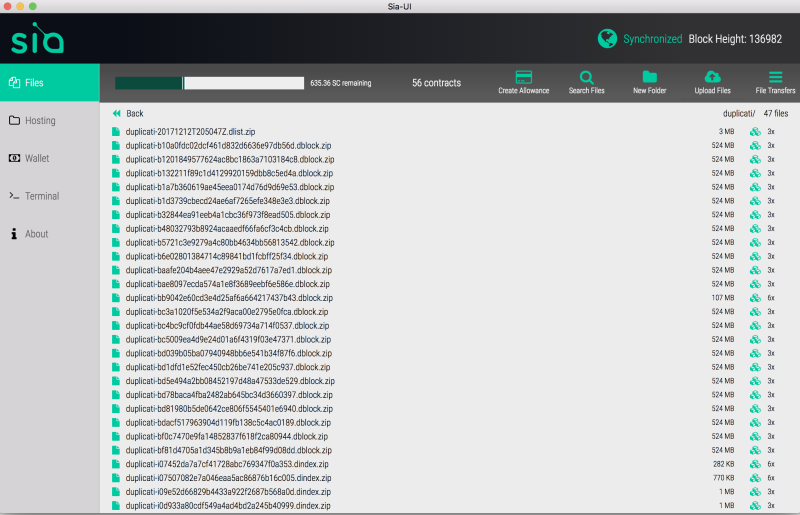
Task: Go Back to the parent folder
Action: point(128,113)
